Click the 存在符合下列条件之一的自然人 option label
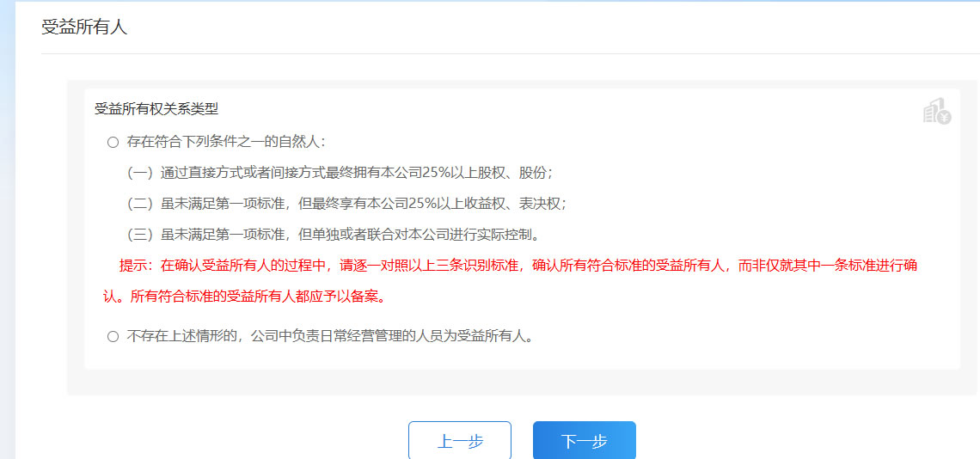Viewport: 980px width, 459px height. pyautogui.click(x=226, y=142)
